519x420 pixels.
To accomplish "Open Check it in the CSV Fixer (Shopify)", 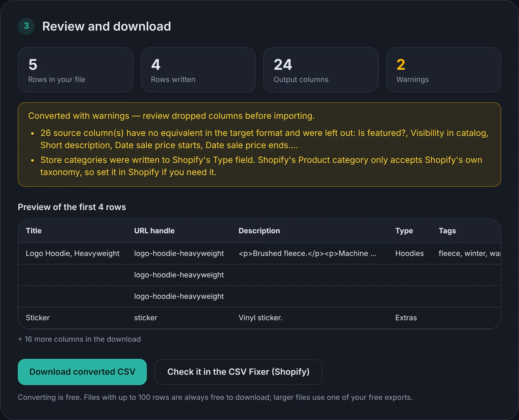I will pyautogui.click(x=238, y=372).
